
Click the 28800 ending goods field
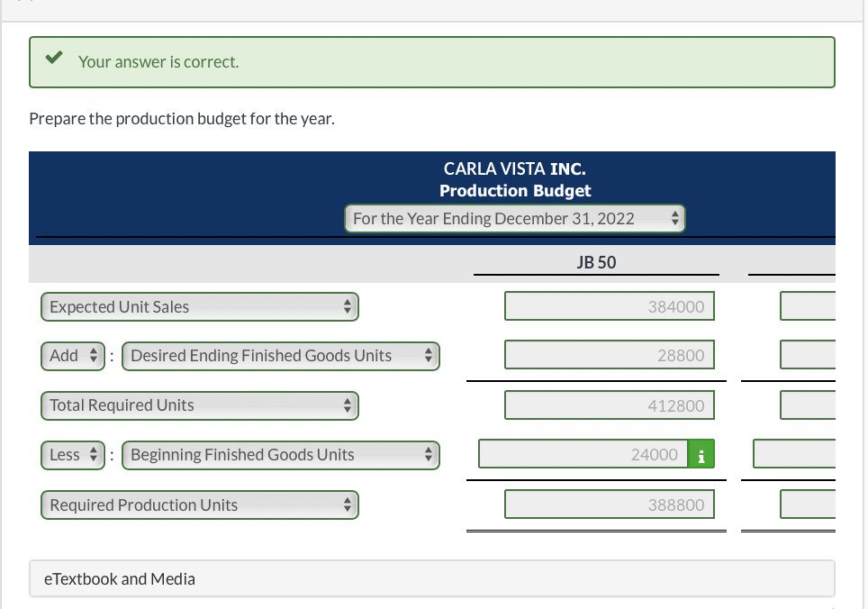tap(610, 354)
